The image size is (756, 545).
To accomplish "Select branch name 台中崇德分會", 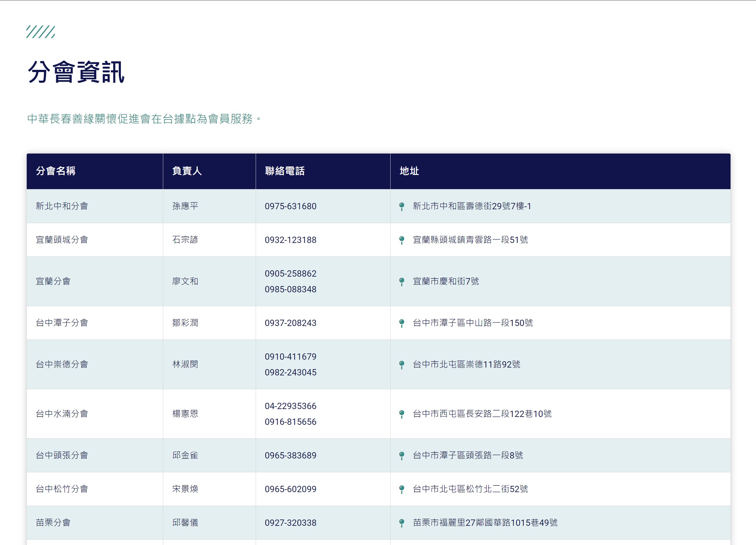I will click(x=62, y=364).
